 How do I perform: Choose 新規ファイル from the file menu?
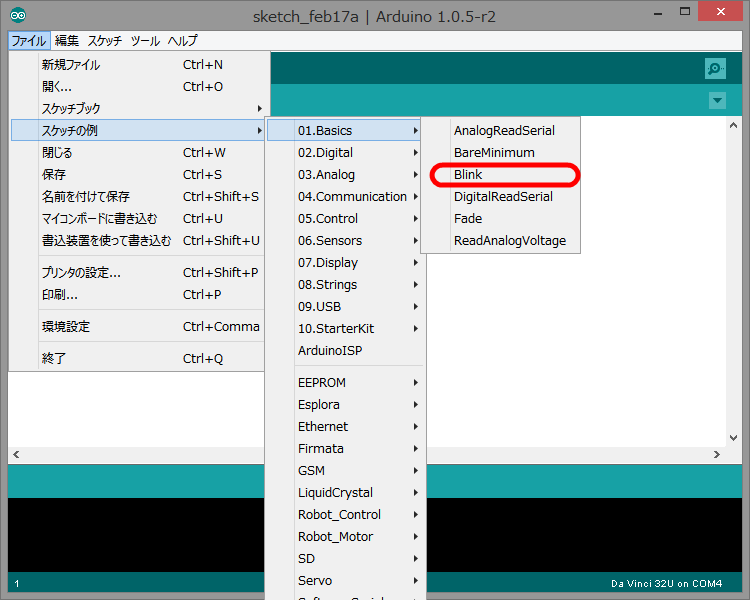(x=137, y=65)
